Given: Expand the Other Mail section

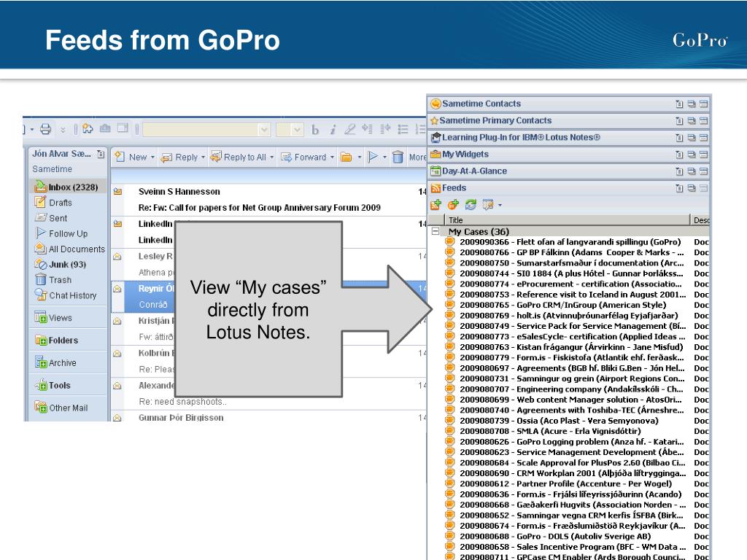Looking at the screenshot, I should [61, 408].
